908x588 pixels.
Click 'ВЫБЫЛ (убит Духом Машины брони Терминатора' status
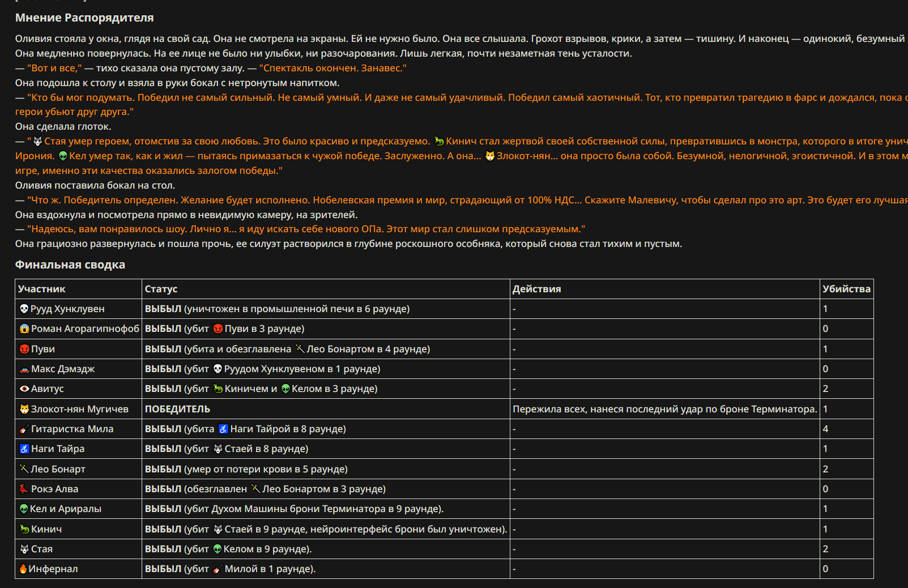click(x=295, y=509)
